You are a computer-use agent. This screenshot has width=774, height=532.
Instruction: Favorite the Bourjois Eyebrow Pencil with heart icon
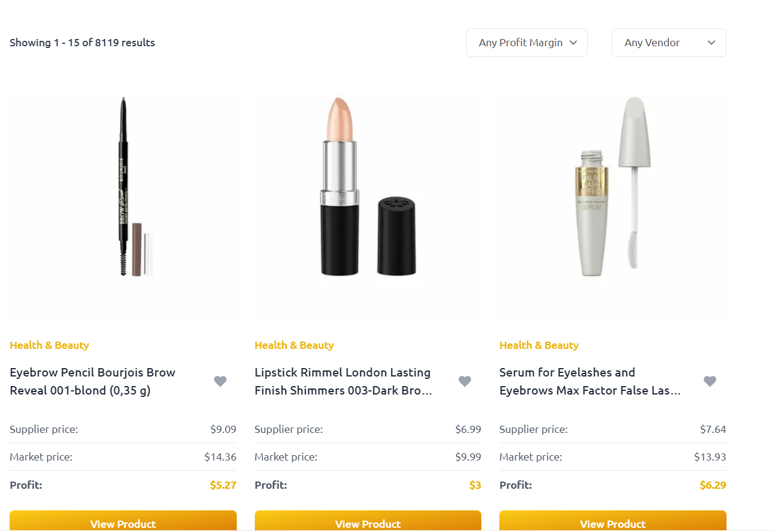tap(221, 381)
